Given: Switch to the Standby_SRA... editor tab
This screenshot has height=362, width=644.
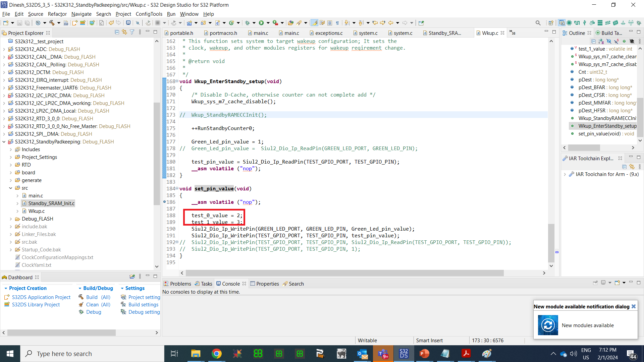Looking at the screenshot, I should [444, 33].
